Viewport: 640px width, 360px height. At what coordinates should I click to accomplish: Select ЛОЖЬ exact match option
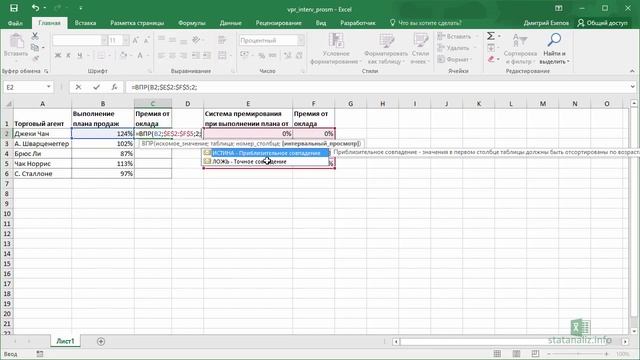[x=266, y=162]
